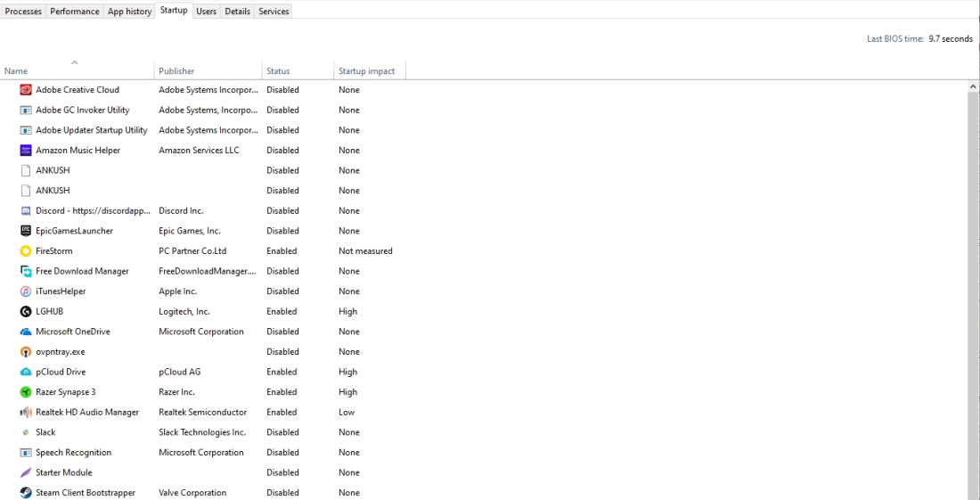This screenshot has width=980, height=500.
Task: Click EpicGamesLauncher's Disabled status
Action: coord(283,231)
